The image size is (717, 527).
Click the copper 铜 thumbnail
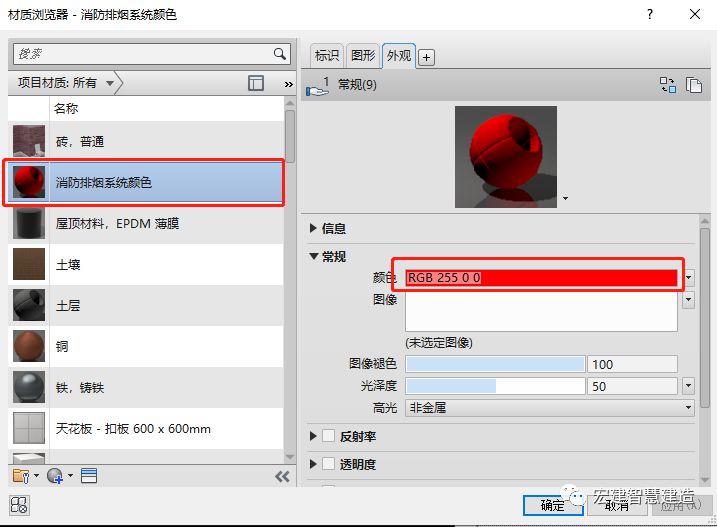click(x=29, y=346)
